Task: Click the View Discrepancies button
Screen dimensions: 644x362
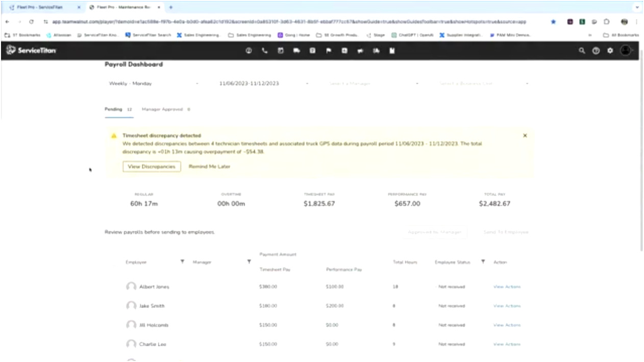Action: click(x=151, y=166)
